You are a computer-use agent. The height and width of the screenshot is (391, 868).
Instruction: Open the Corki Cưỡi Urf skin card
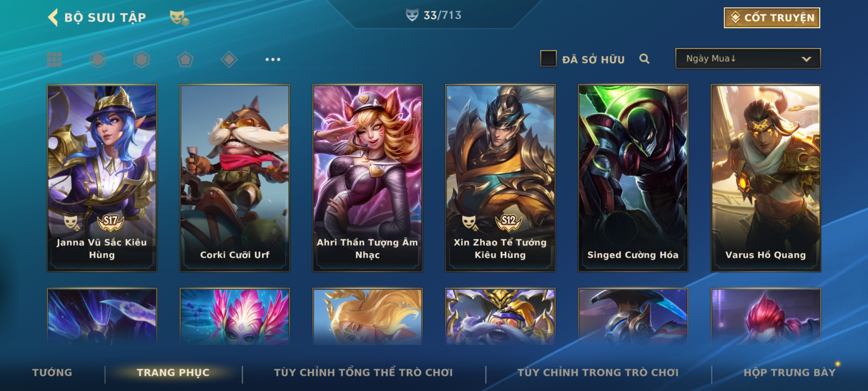coord(235,178)
